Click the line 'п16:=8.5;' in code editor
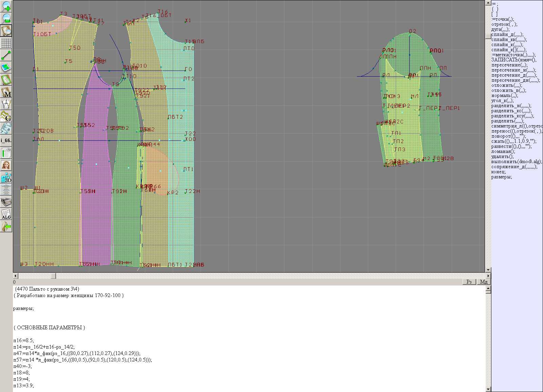 pos(24,340)
